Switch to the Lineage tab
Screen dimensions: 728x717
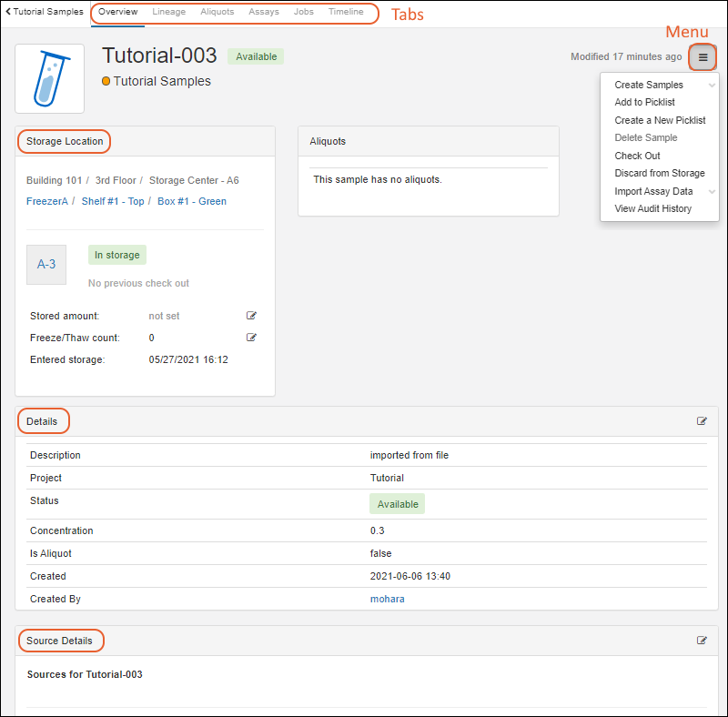click(x=168, y=12)
